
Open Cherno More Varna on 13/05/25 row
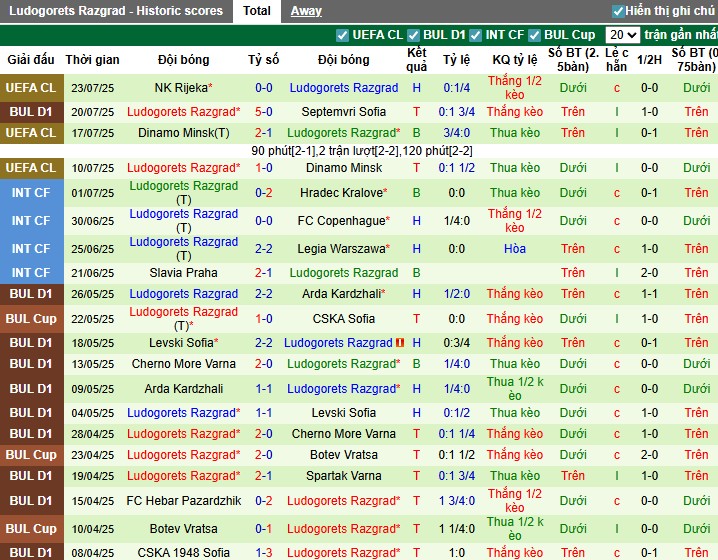point(183,364)
